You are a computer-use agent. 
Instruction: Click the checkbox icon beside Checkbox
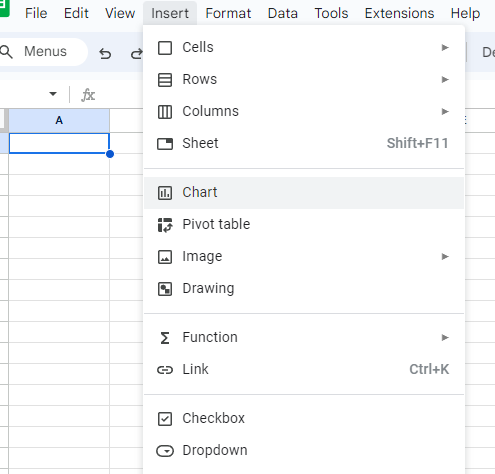click(x=165, y=419)
